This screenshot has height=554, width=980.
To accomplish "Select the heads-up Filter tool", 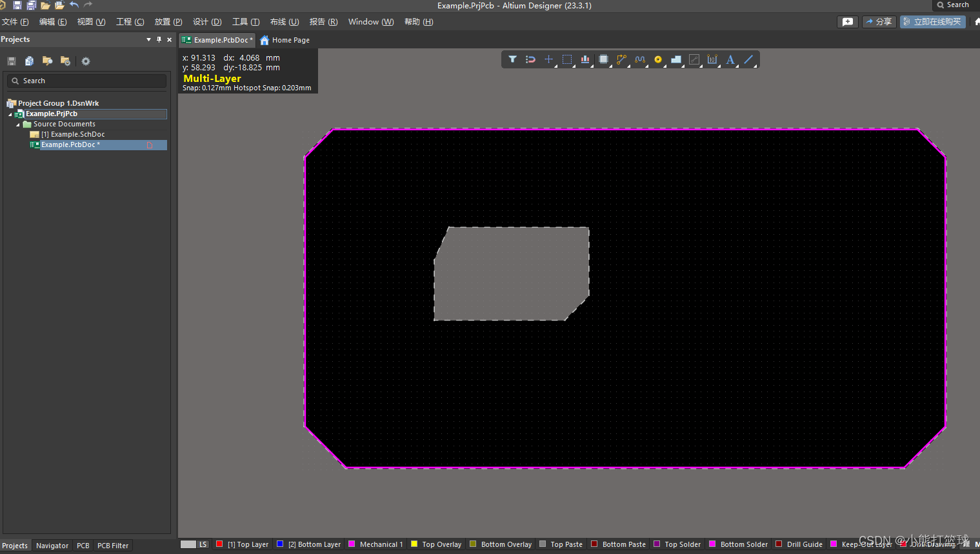I will pos(512,59).
